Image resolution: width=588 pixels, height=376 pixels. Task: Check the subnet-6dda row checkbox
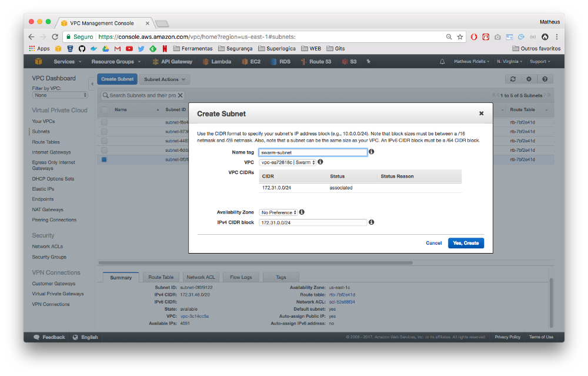(x=104, y=150)
